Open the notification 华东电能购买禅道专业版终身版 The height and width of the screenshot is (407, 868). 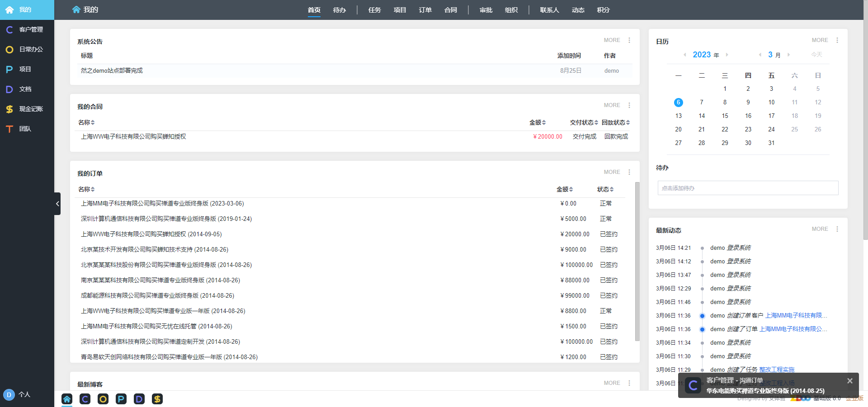pos(765,391)
